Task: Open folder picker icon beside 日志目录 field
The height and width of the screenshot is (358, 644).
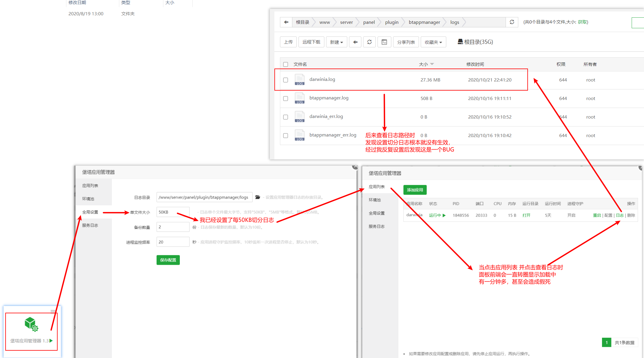Action: coord(258,197)
